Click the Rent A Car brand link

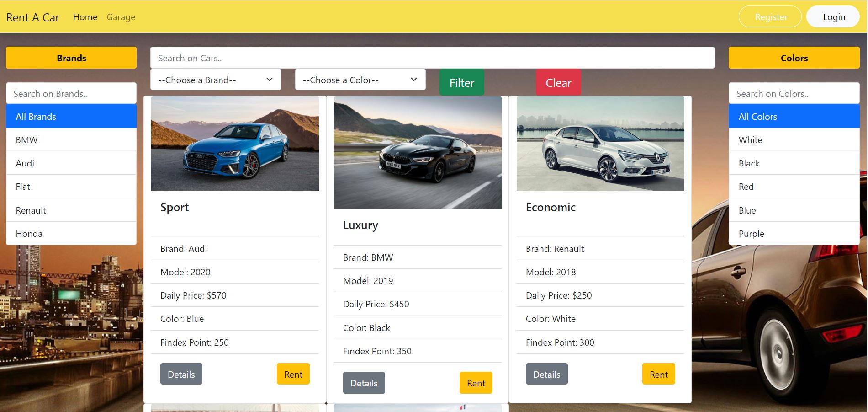(x=32, y=17)
